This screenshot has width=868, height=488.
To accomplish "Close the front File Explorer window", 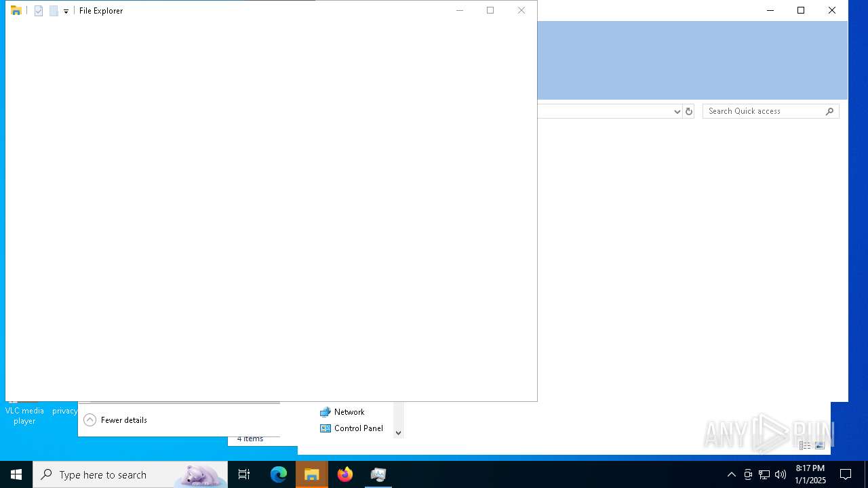I will (521, 10).
